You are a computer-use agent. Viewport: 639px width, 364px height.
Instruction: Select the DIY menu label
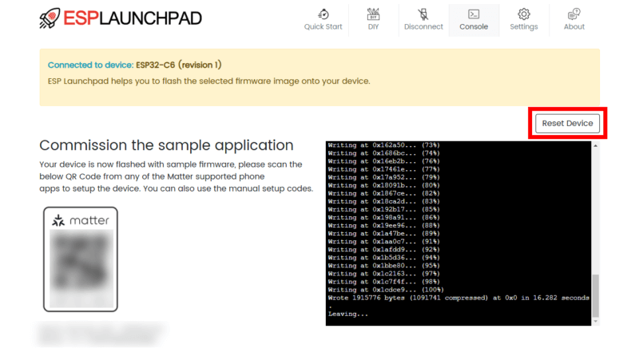tap(373, 27)
